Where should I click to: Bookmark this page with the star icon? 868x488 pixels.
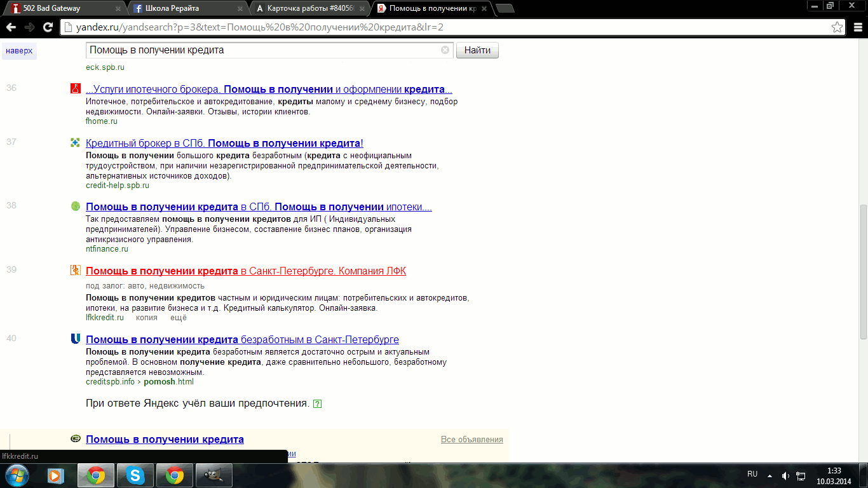click(837, 27)
